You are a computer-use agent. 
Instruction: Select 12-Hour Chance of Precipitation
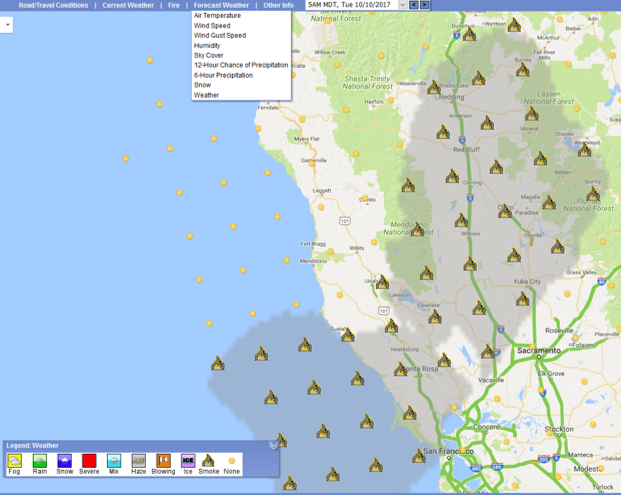tap(241, 65)
